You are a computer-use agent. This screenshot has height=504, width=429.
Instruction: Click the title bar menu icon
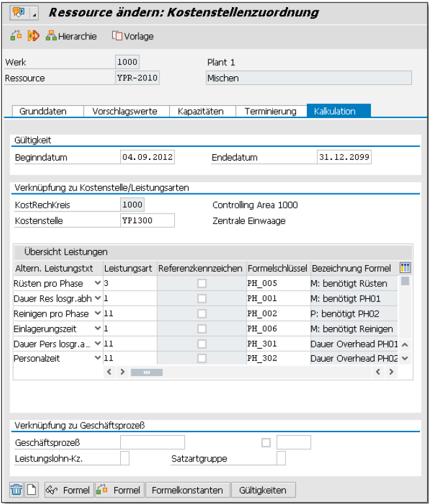(x=18, y=12)
